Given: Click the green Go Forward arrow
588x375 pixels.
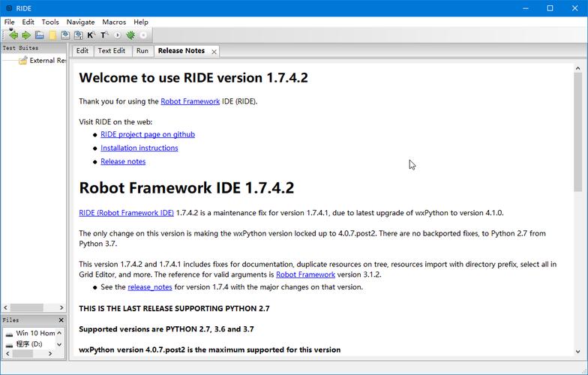Looking at the screenshot, I should [x=26, y=35].
